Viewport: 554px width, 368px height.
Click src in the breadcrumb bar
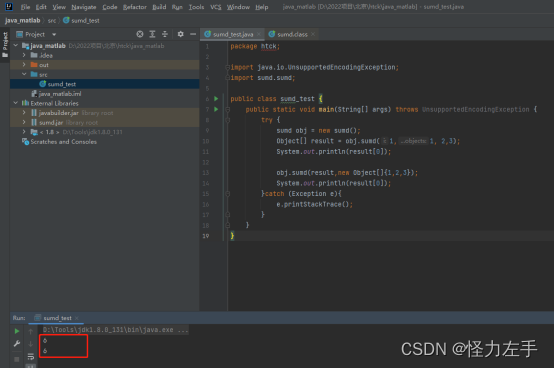[x=52, y=20]
